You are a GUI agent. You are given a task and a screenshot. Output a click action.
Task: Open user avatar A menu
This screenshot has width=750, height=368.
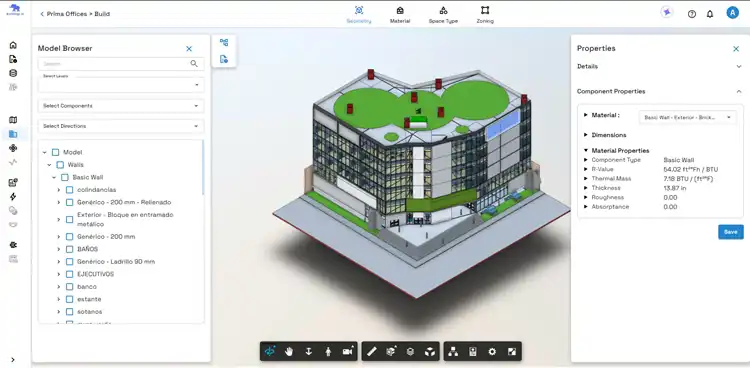[x=732, y=13]
